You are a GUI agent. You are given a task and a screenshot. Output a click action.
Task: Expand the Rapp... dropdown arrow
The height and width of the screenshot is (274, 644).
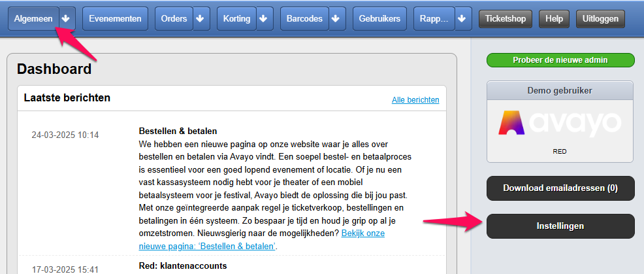[463, 18]
